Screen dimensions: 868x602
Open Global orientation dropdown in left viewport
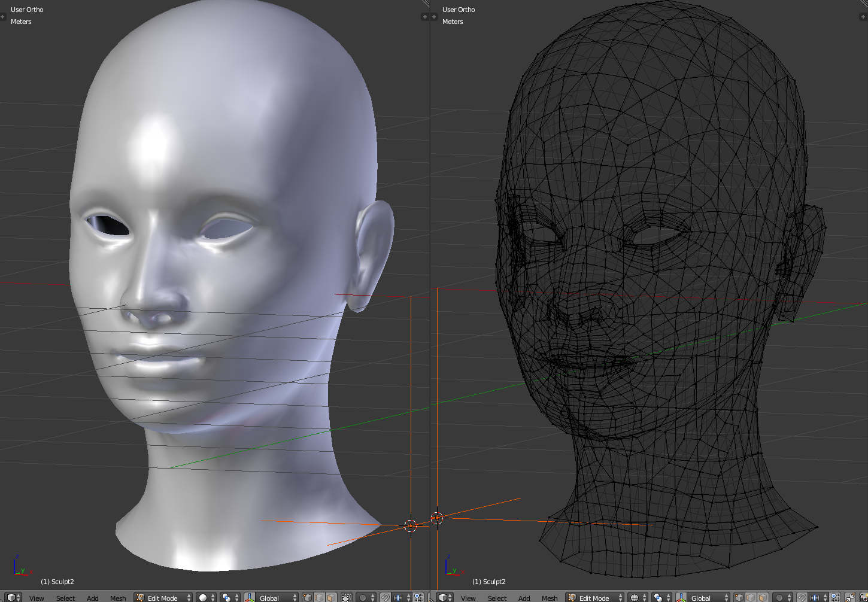(x=277, y=597)
